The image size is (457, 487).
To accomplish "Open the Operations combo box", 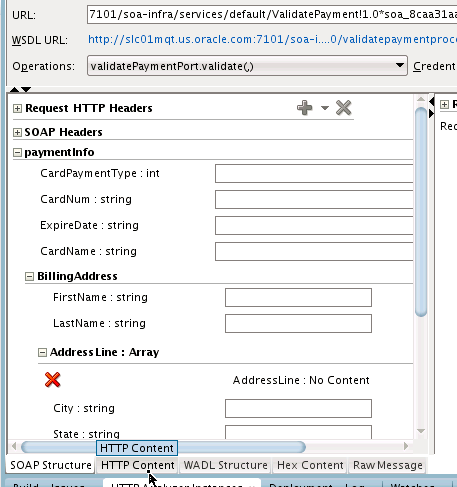I will coord(247,66).
